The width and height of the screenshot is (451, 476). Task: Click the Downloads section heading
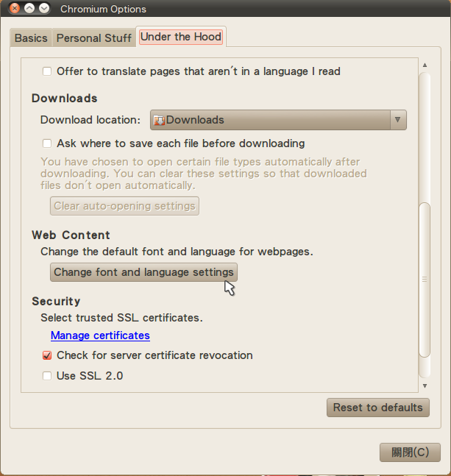coord(65,99)
